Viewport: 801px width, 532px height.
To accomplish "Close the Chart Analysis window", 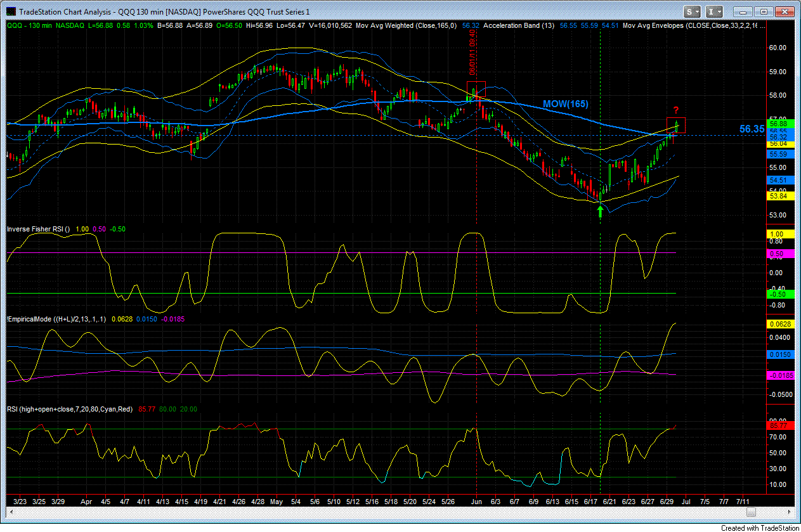I will tap(784, 11).
